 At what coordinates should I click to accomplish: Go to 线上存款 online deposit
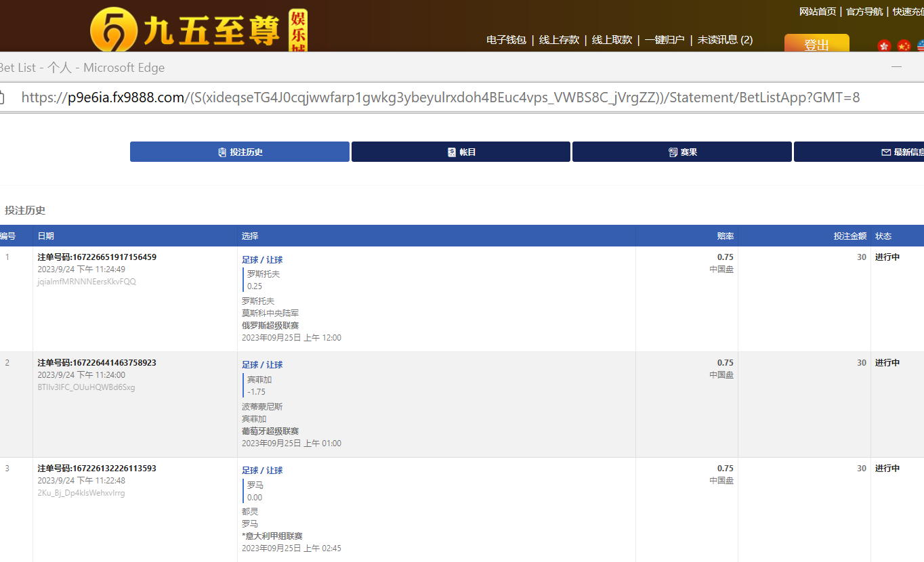559,40
